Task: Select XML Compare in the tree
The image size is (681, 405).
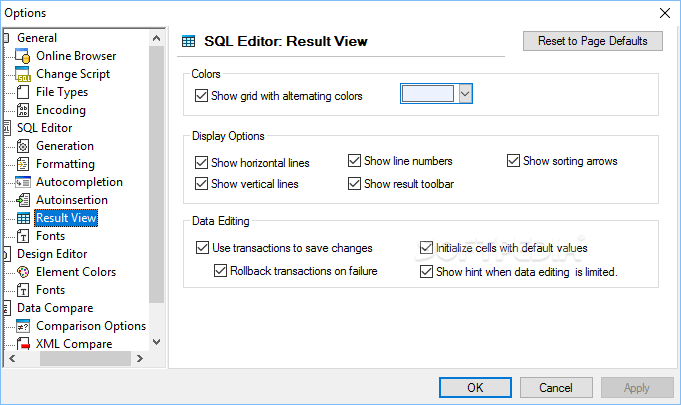Action: point(74,344)
